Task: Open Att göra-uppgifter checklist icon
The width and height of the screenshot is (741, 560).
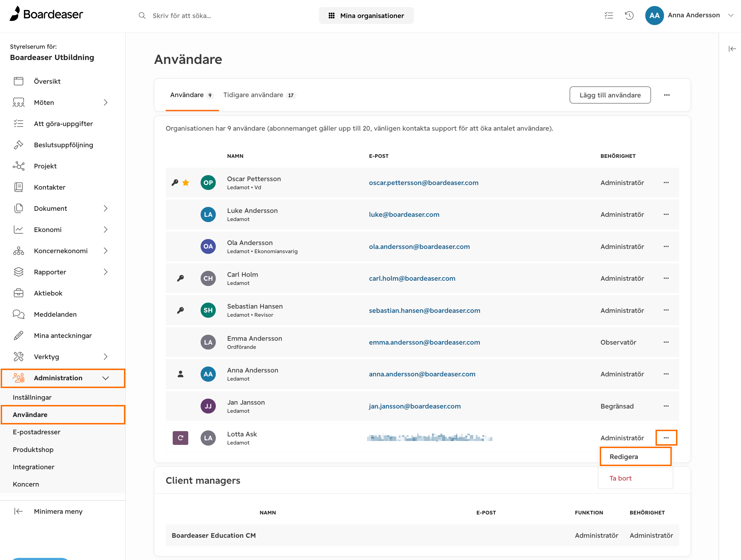Action: (18, 124)
